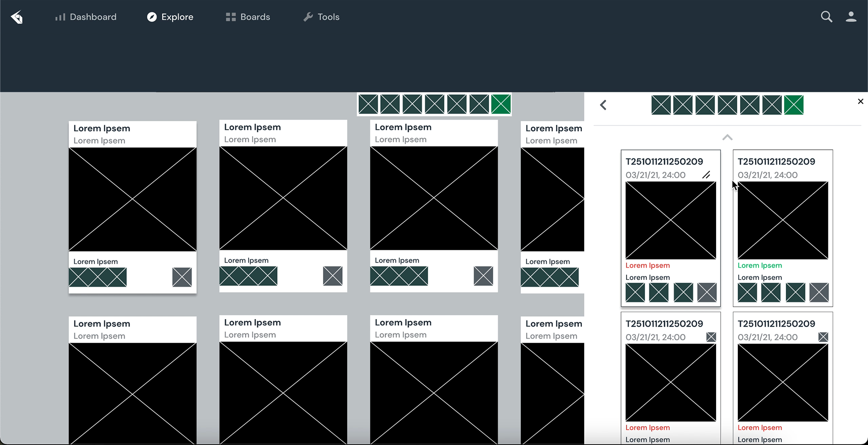Viewport: 868px width, 445px height.
Task: Click the app logo in the navbar
Action: [17, 17]
